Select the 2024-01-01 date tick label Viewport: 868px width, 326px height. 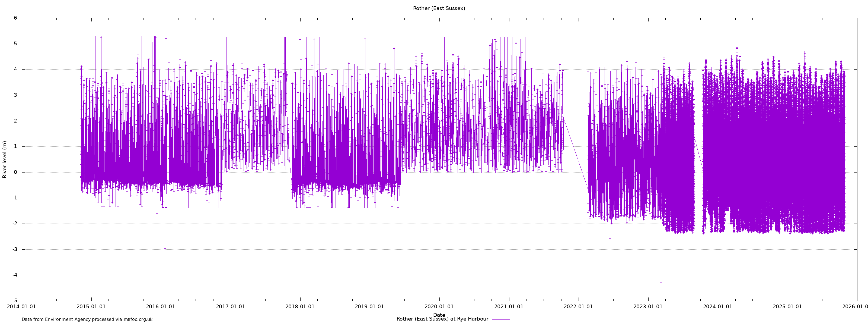click(717, 307)
